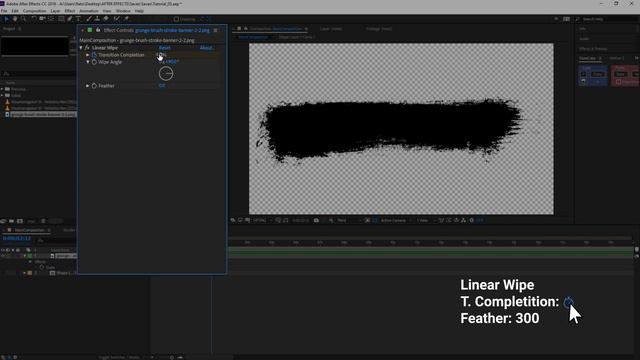The image size is (640, 360).
Task: Select the MainComposition timeline tab
Action: tap(29, 230)
